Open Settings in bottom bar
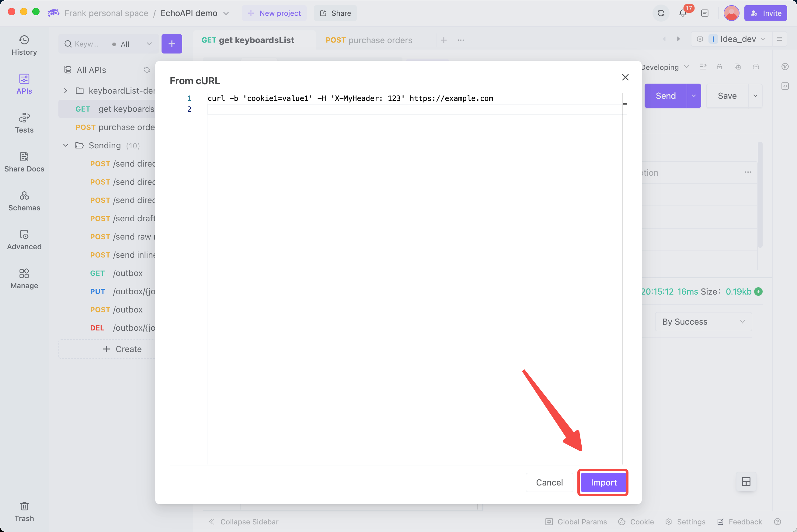The height and width of the screenshot is (532, 797). coord(685,521)
